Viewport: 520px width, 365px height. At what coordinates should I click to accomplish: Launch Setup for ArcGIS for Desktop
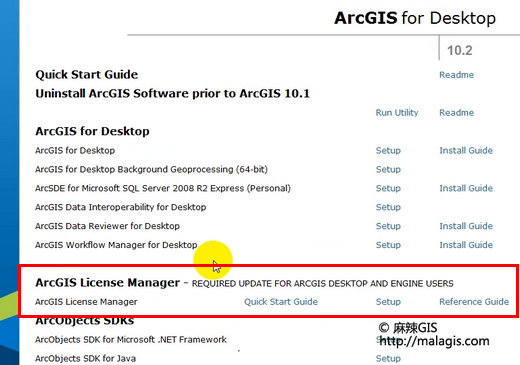click(x=388, y=151)
